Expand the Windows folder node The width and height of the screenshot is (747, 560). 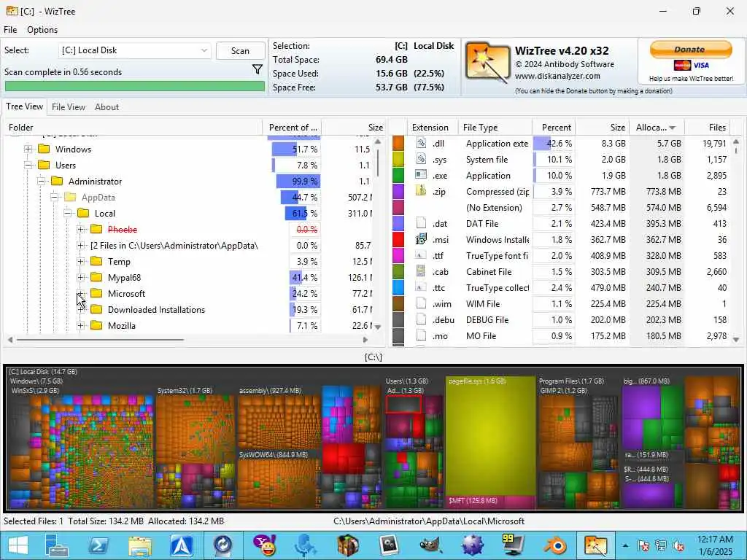(28, 149)
